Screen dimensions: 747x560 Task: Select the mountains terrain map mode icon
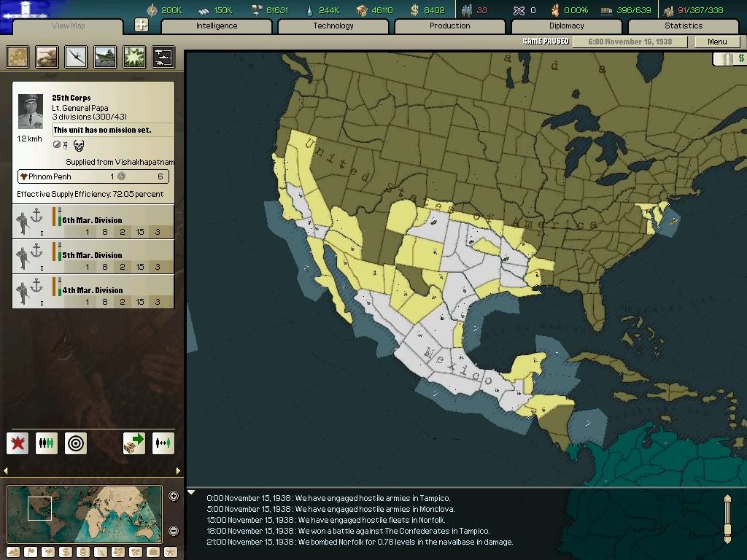[13, 553]
